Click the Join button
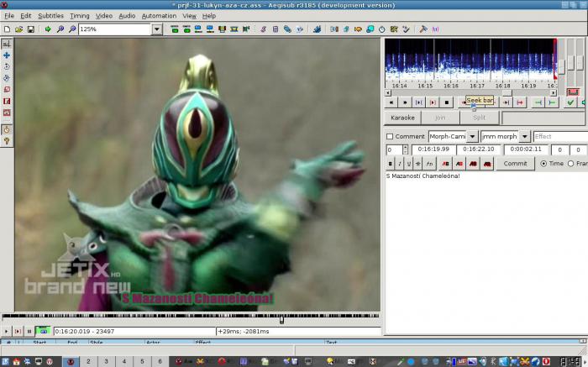 pos(440,118)
